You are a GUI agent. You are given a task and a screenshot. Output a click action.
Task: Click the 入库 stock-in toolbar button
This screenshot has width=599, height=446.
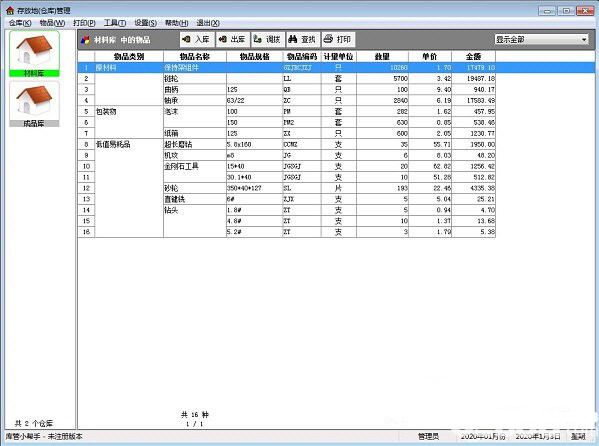click(x=197, y=39)
